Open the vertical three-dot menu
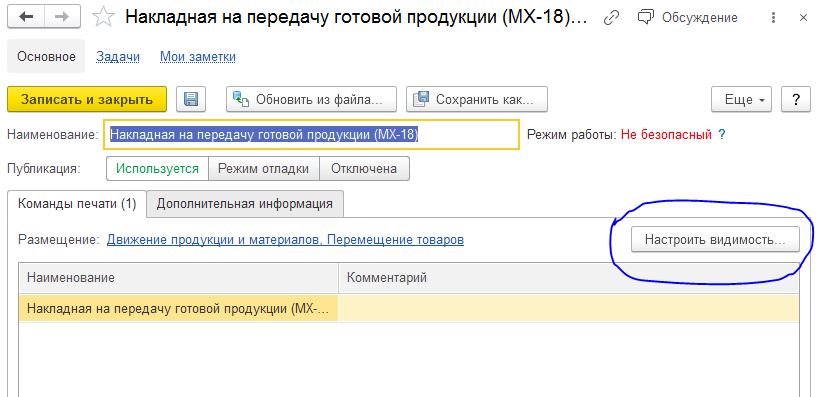 coord(773,18)
